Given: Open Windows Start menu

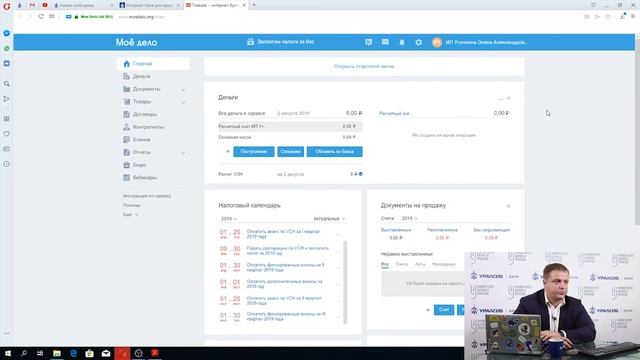Looking at the screenshot, I should tap(7, 353).
